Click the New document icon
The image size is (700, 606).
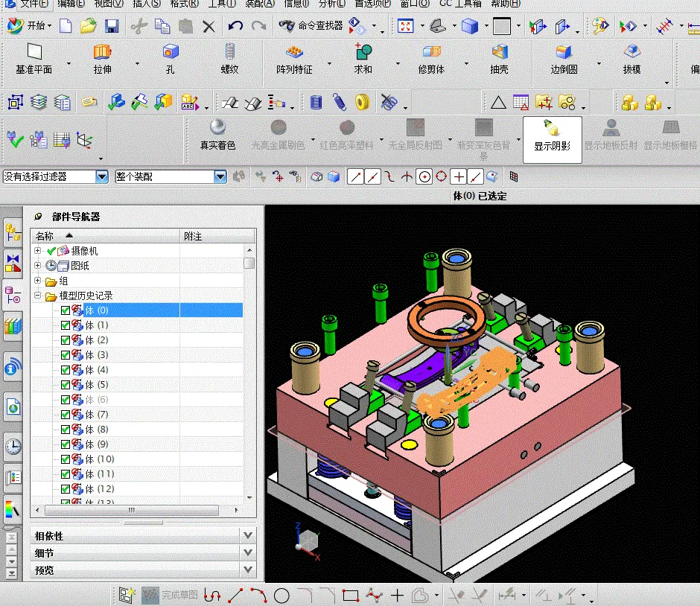[x=66, y=26]
